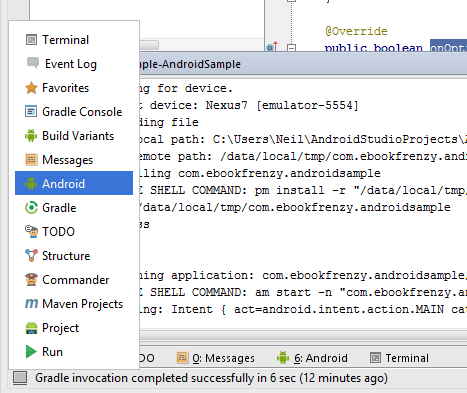Viewport: 467px width, 393px height.
Task: Select the highlighted Android menu entry
Action: [74, 183]
